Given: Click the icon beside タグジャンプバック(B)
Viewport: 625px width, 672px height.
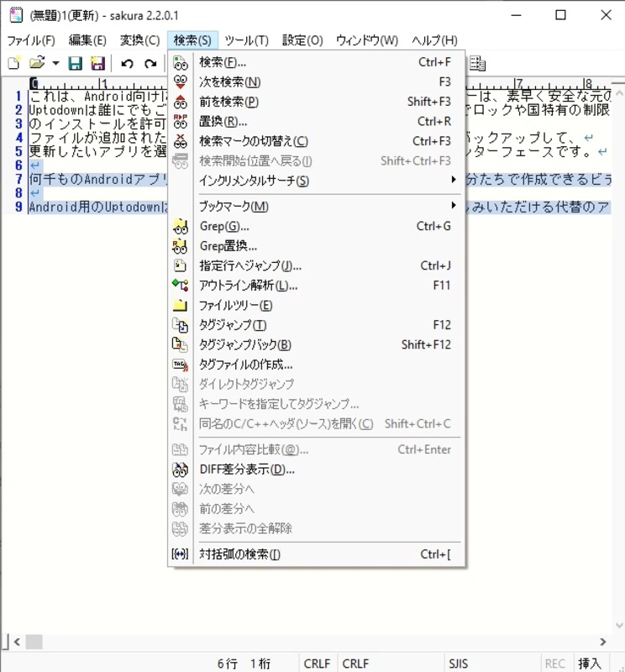Looking at the screenshot, I should 181,344.
